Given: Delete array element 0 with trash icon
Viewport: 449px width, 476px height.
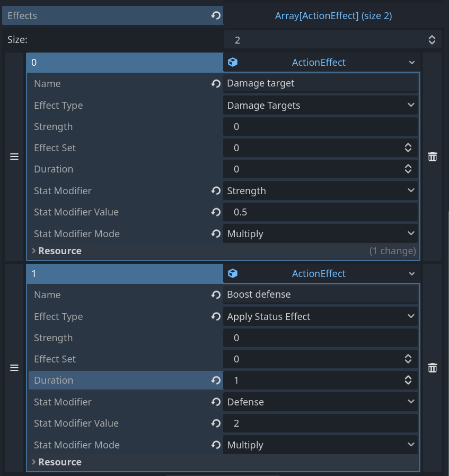Looking at the screenshot, I should click(x=433, y=157).
